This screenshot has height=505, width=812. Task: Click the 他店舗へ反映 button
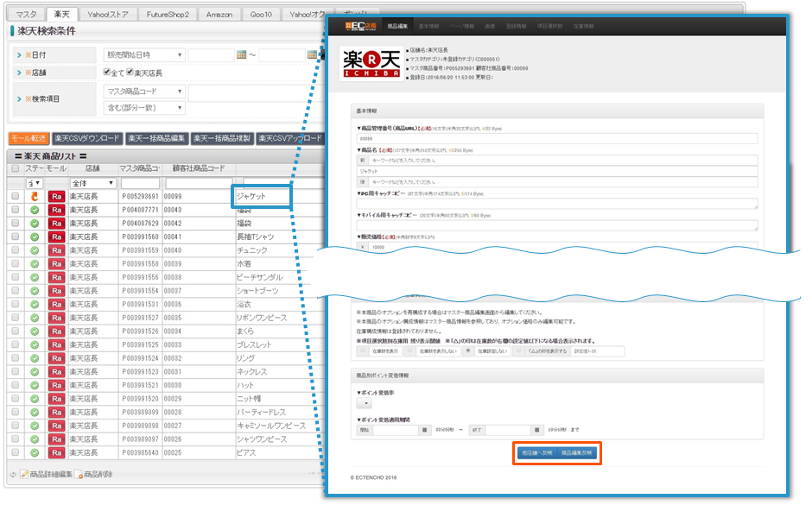coord(536,453)
